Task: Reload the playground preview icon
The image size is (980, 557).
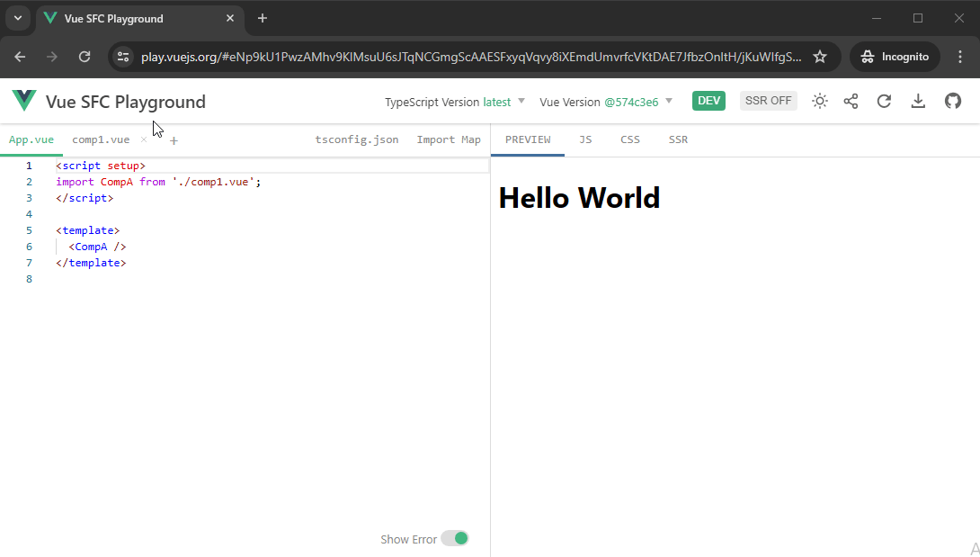Action: click(x=884, y=101)
